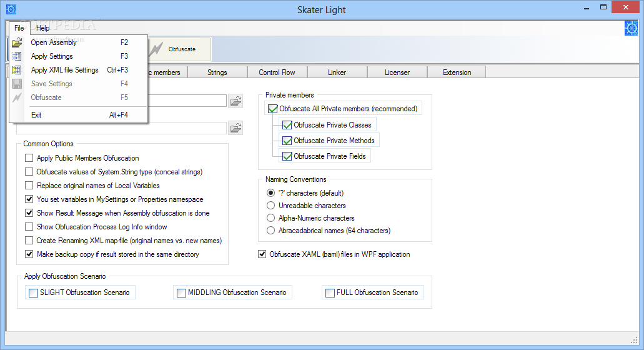Go to the Extension tab

(457, 72)
